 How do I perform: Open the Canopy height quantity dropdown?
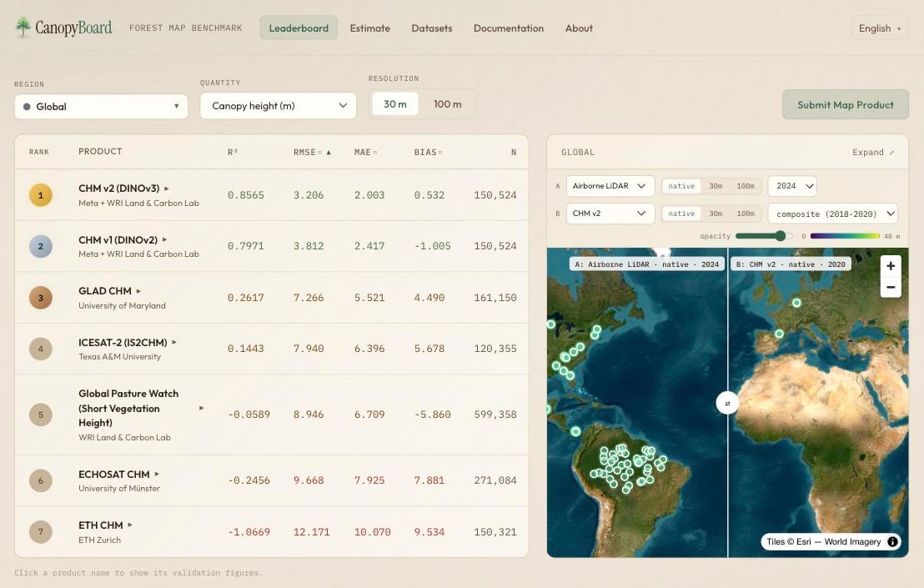(x=279, y=105)
